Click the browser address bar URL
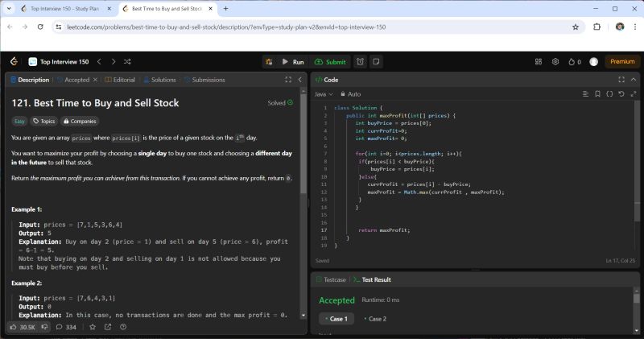The width and height of the screenshot is (644, 339). coord(226,27)
